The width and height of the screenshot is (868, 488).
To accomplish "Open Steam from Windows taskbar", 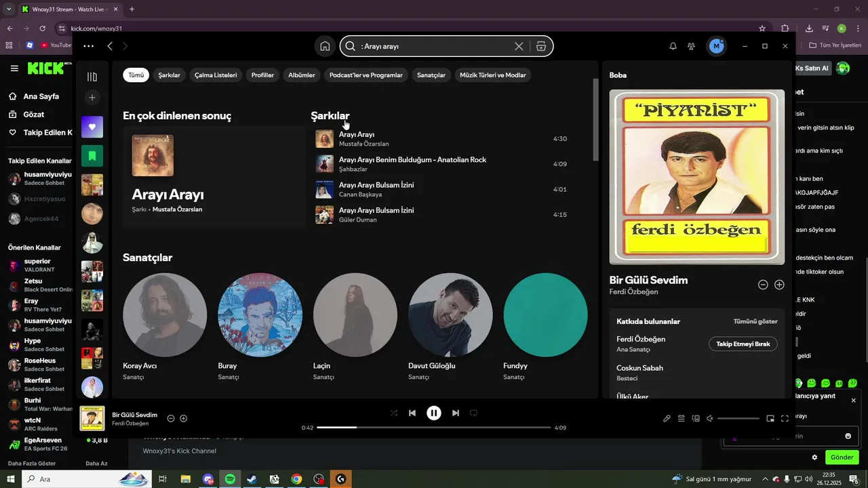I will 252,479.
